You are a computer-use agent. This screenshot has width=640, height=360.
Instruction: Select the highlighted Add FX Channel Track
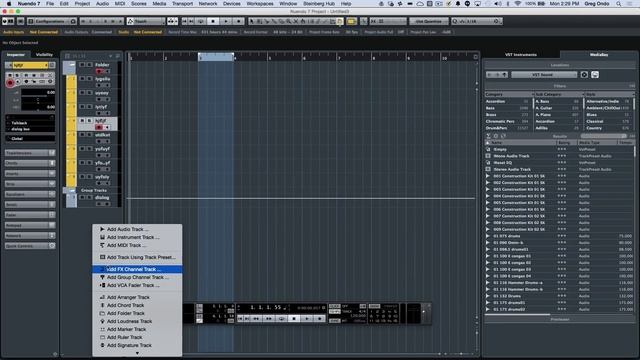click(137, 269)
